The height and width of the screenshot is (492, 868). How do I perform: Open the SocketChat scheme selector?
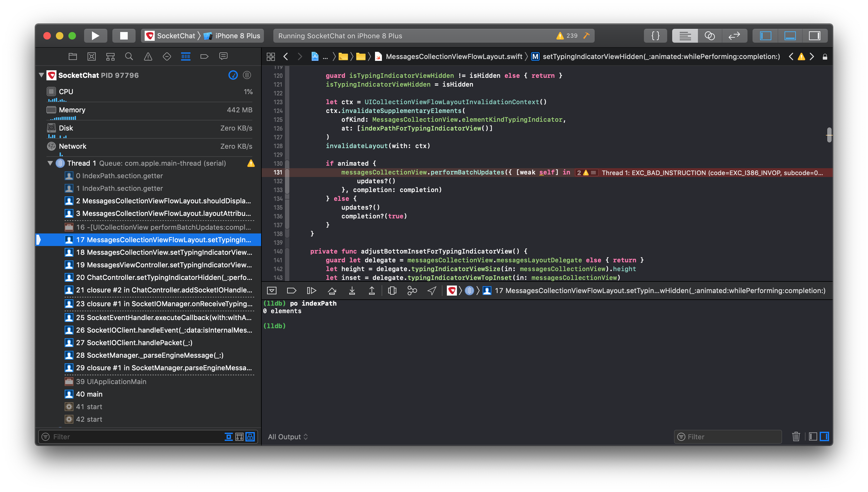pos(170,36)
